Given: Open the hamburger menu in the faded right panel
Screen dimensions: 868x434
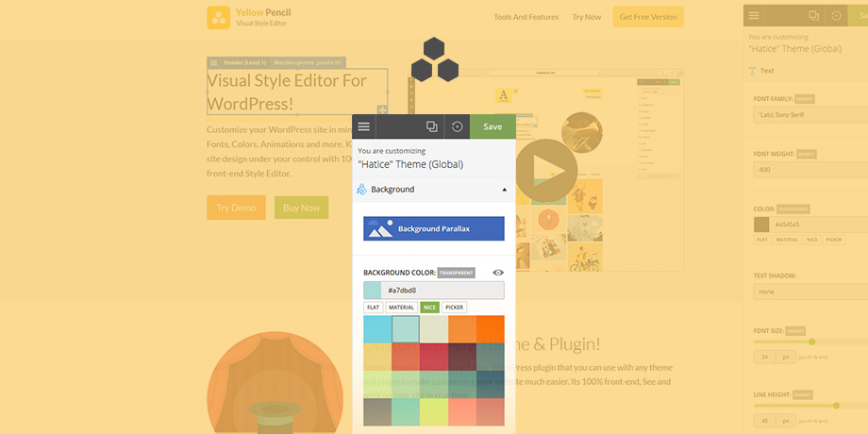Looking at the screenshot, I should (x=754, y=15).
